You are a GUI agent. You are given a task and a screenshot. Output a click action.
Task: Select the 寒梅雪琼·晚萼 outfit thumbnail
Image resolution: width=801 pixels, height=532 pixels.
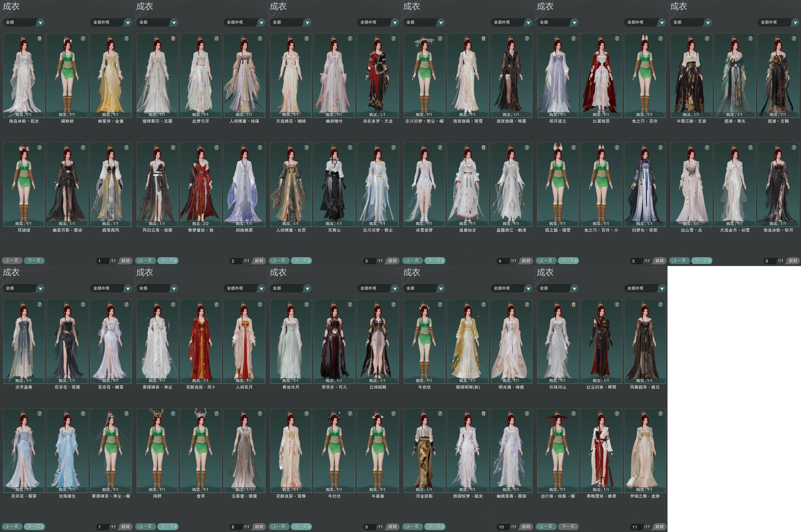click(x=601, y=451)
